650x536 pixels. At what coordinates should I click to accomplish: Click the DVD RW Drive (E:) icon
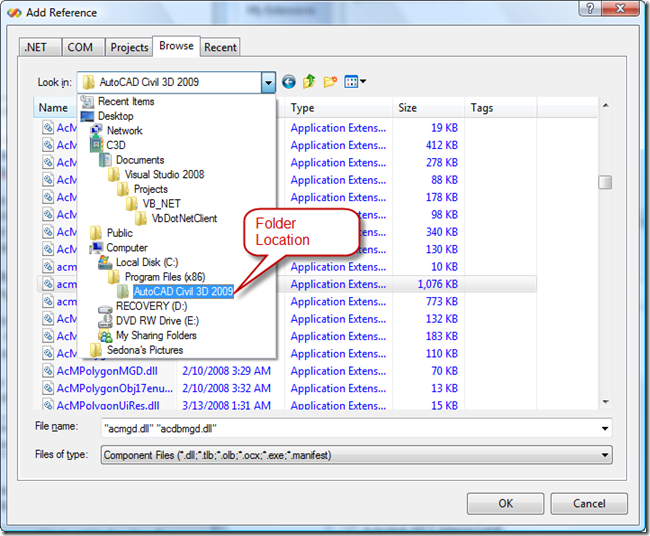pyautogui.click(x=105, y=320)
